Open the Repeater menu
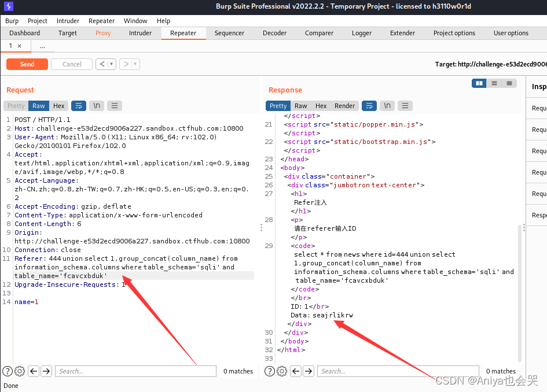This screenshot has height=392, width=547. click(x=101, y=21)
